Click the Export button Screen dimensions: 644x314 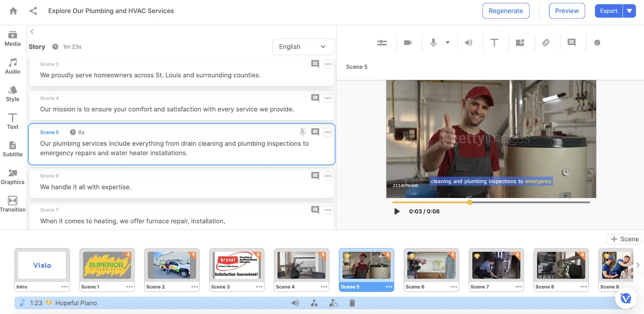(x=609, y=11)
